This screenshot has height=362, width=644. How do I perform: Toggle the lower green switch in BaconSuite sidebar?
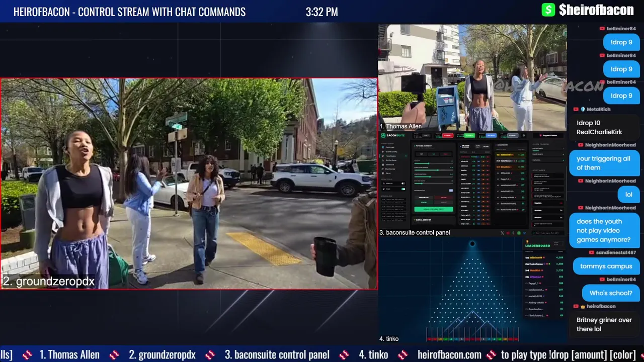[403, 189]
